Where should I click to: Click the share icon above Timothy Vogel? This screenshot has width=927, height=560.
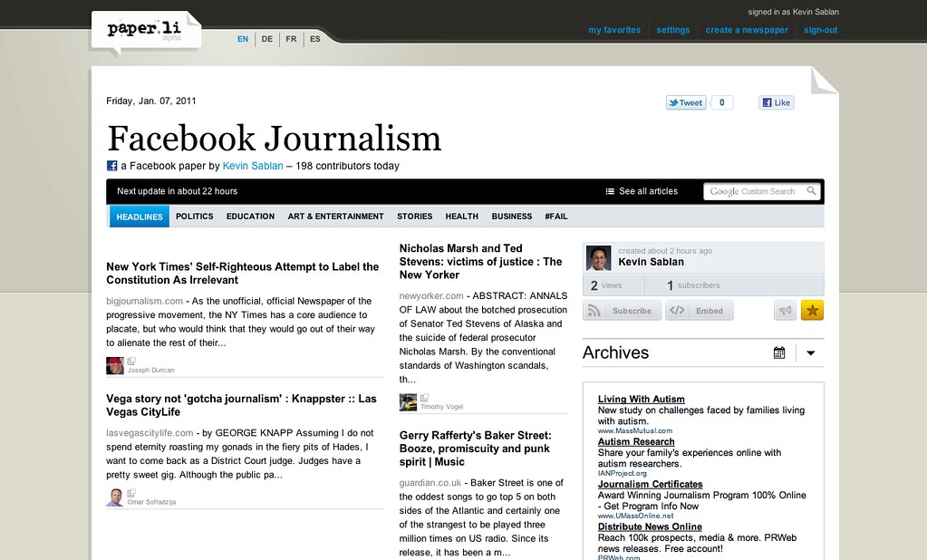pyautogui.click(x=424, y=398)
